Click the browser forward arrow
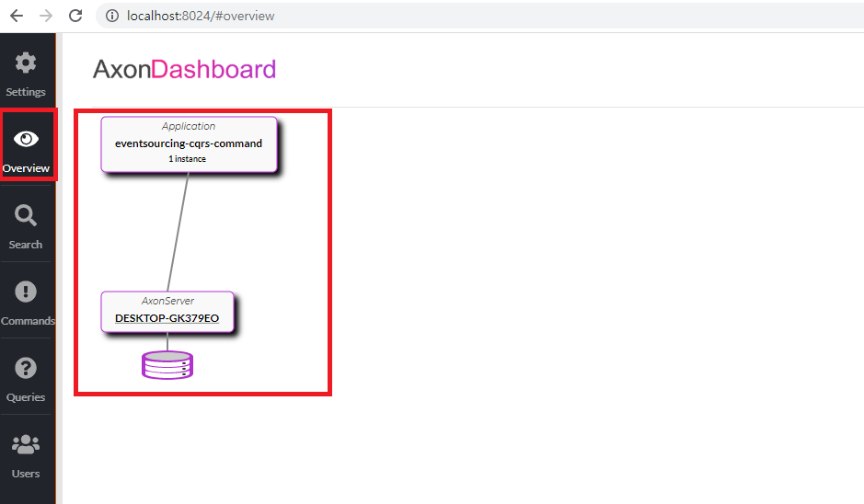Image resolution: width=864 pixels, height=504 pixels. pos(46,16)
